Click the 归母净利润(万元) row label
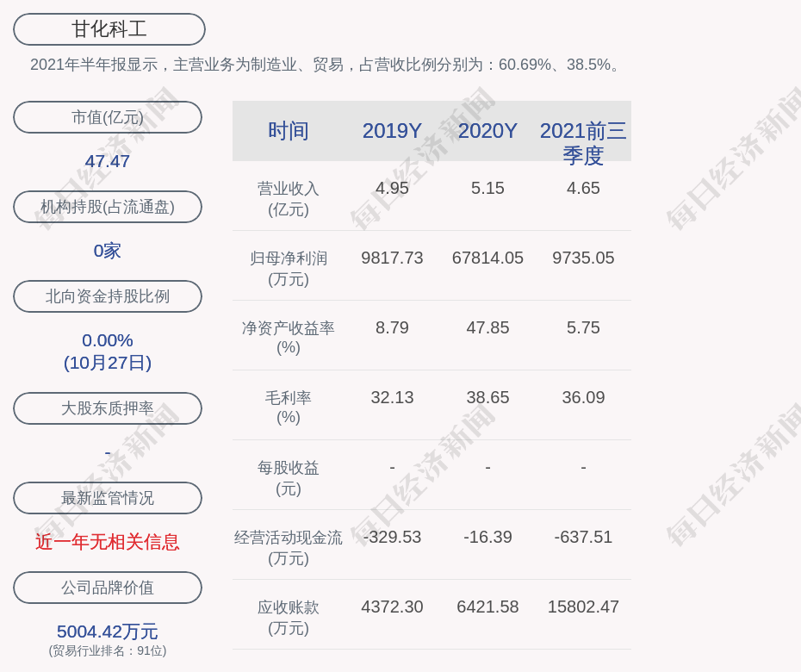 [x=289, y=268]
